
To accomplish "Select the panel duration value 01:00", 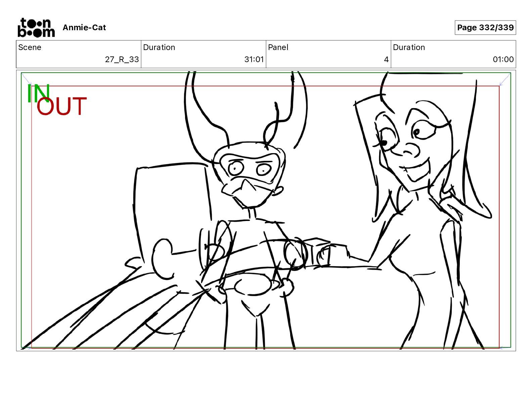I will point(503,59).
